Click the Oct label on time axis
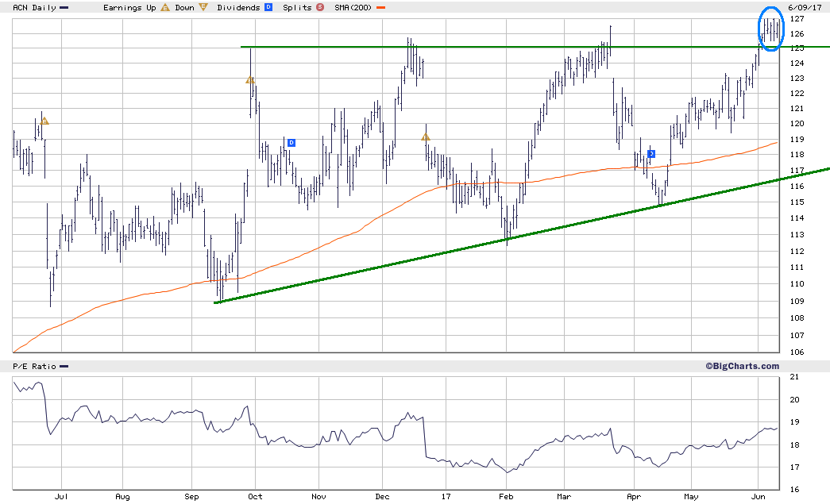830x504 pixels. (255, 497)
